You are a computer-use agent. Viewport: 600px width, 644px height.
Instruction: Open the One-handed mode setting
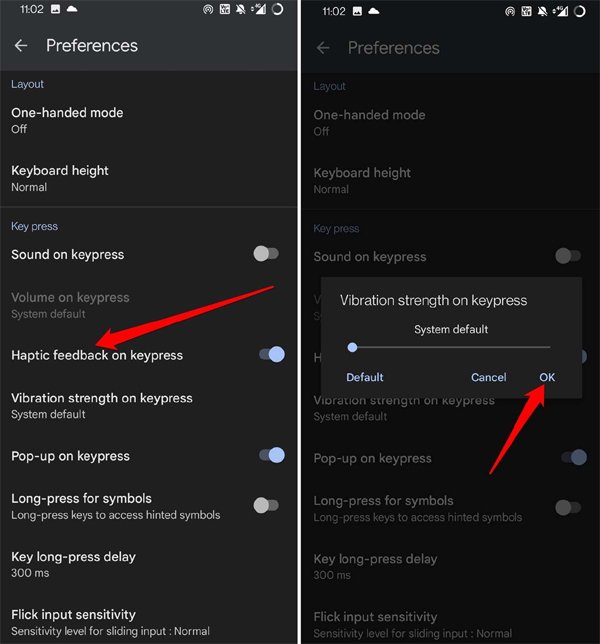pyautogui.click(x=148, y=120)
